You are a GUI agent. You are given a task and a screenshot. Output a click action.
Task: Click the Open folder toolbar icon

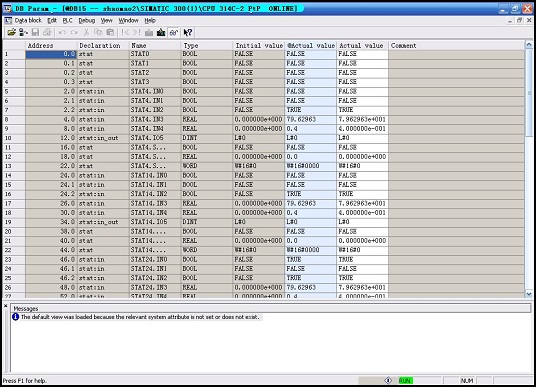[12, 32]
